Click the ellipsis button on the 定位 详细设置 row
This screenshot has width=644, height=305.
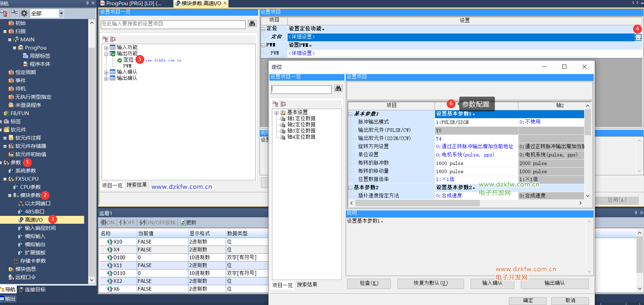[x=638, y=37]
